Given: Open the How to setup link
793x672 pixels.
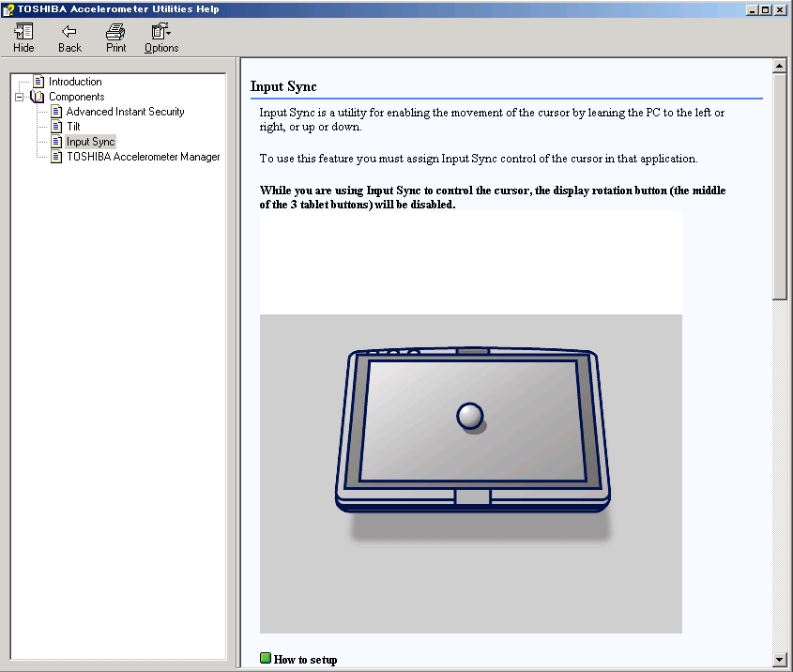Looking at the screenshot, I should (x=305, y=660).
